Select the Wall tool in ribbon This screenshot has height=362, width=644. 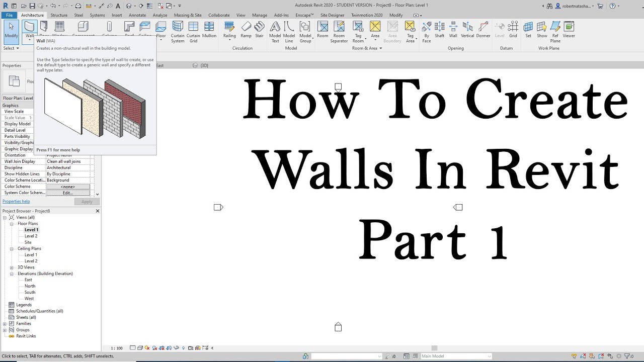[x=29, y=30]
